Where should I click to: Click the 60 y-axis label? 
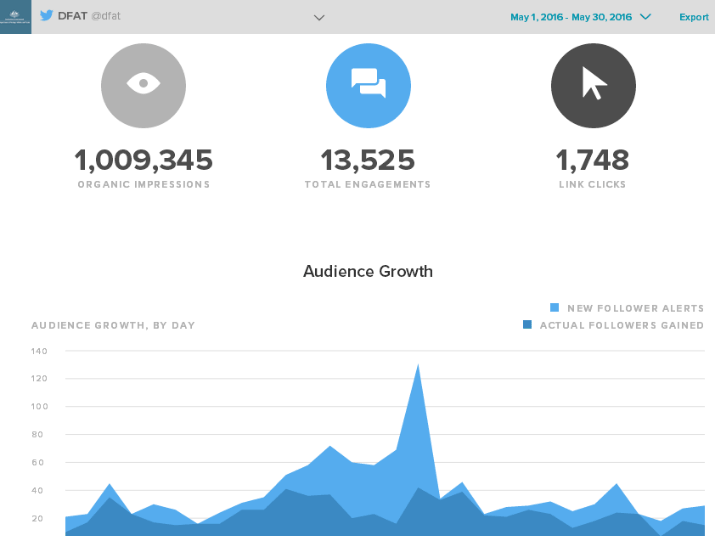click(x=37, y=462)
